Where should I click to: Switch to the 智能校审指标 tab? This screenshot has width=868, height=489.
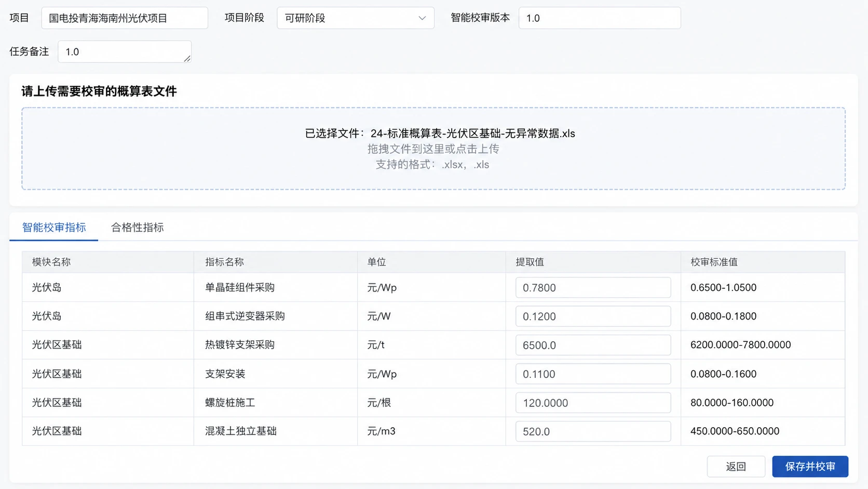(x=54, y=227)
